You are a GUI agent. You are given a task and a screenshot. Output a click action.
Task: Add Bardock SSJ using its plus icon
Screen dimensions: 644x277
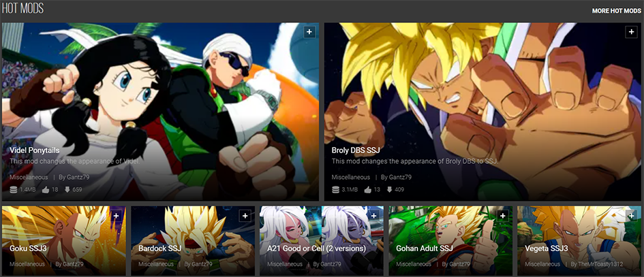(x=245, y=216)
